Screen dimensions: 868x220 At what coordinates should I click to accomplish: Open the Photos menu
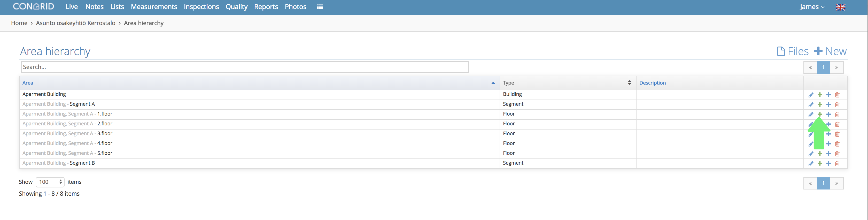click(296, 7)
